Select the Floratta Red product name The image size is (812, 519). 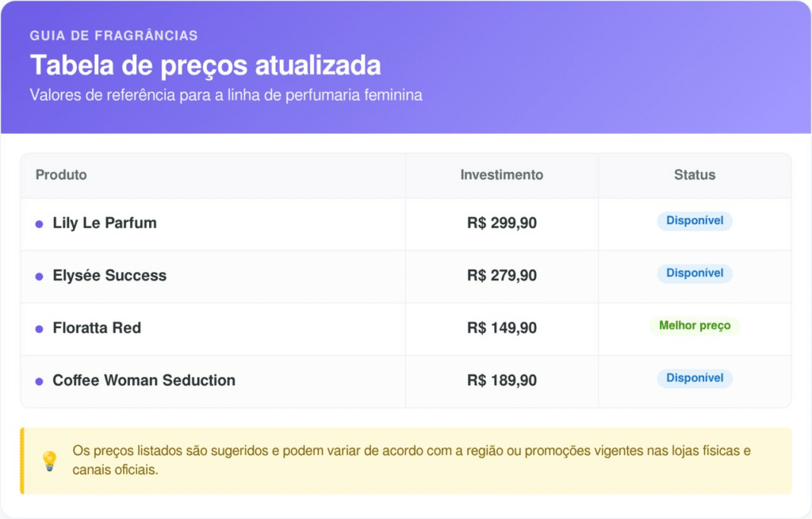97,328
